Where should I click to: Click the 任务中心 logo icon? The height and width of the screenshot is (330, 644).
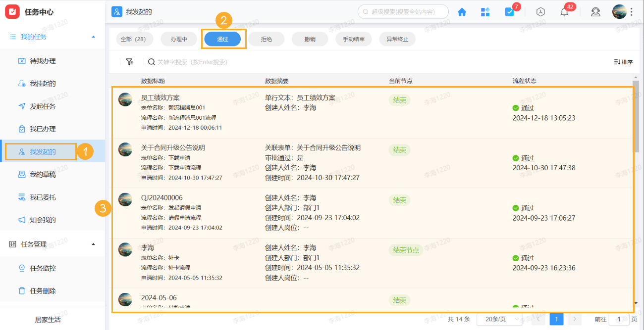coord(12,11)
